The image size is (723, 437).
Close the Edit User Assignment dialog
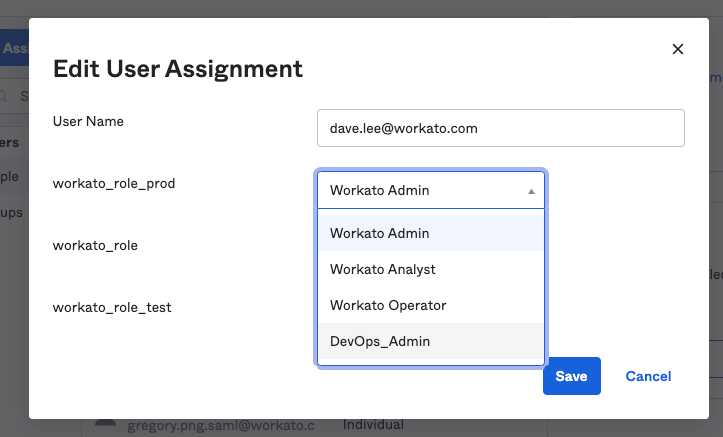tap(678, 49)
